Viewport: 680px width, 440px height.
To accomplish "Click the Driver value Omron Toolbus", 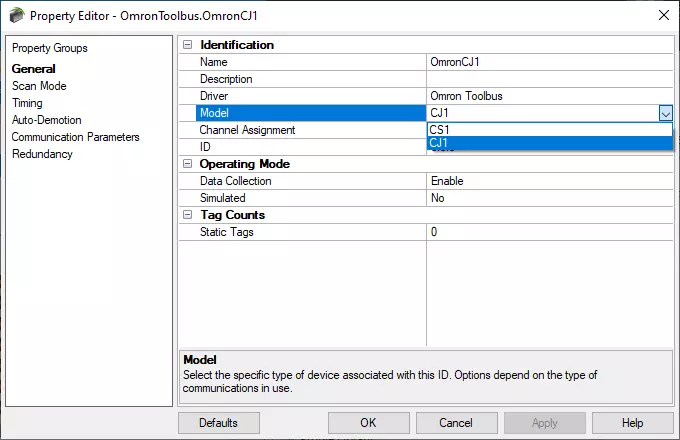I will (x=549, y=96).
